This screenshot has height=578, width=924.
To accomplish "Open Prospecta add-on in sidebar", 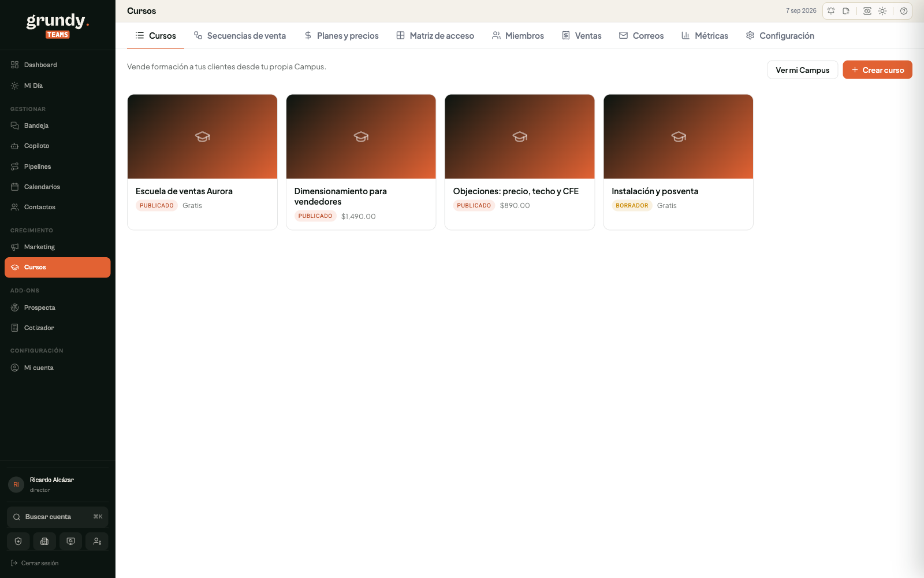I will coord(57,307).
